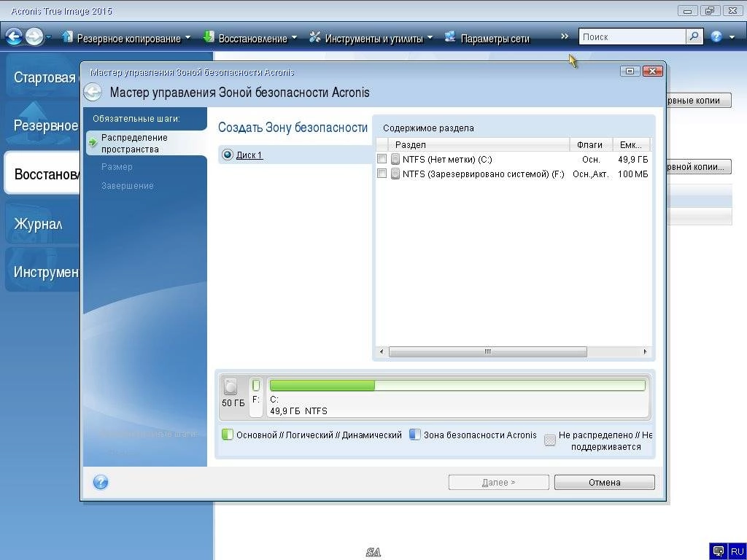Select the Распределение пространства step
The image size is (747, 560).
click(146, 144)
